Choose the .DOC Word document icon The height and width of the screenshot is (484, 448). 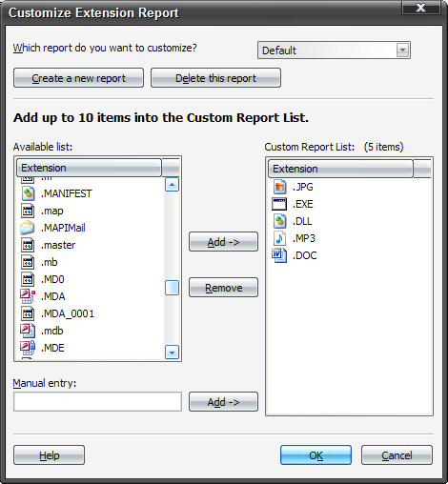(x=279, y=255)
